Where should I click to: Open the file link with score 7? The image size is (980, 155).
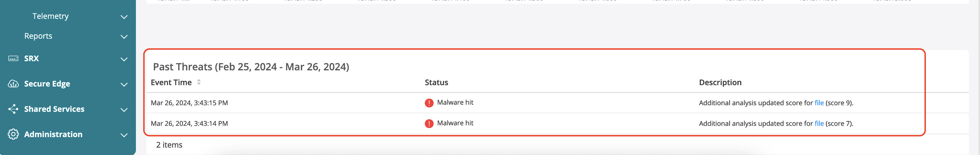point(819,123)
